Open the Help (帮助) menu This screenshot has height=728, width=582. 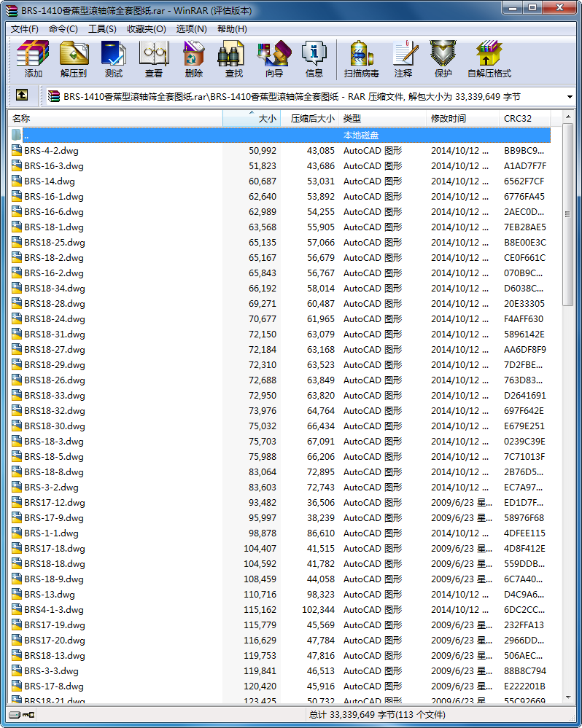point(232,29)
